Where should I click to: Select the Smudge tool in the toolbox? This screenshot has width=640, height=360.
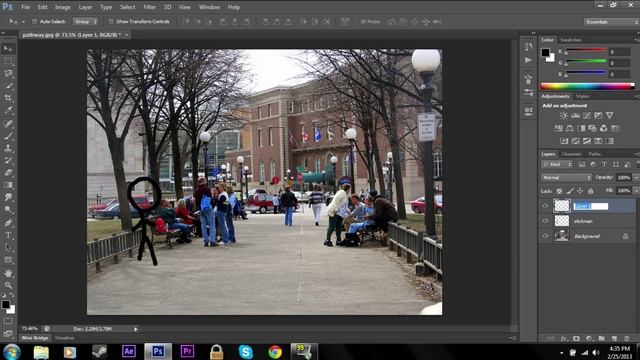click(x=9, y=197)
